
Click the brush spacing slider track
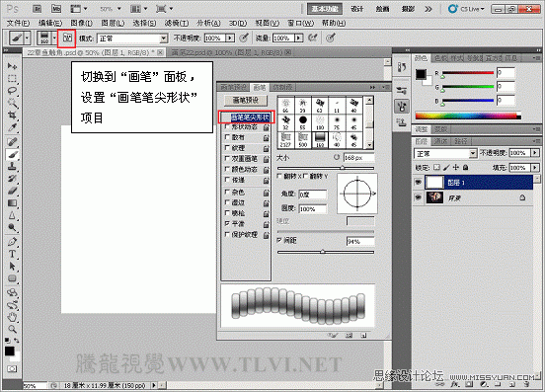point(326,252)
